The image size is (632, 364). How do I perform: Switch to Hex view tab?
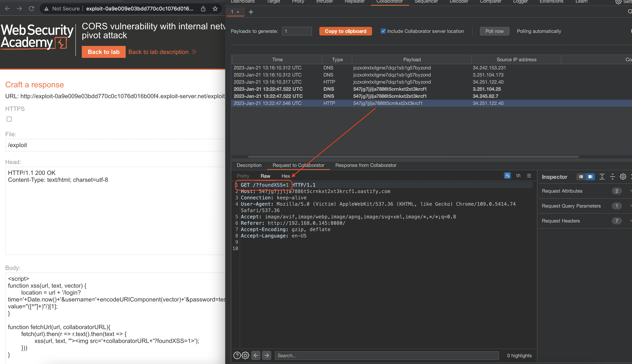(286, 176)
